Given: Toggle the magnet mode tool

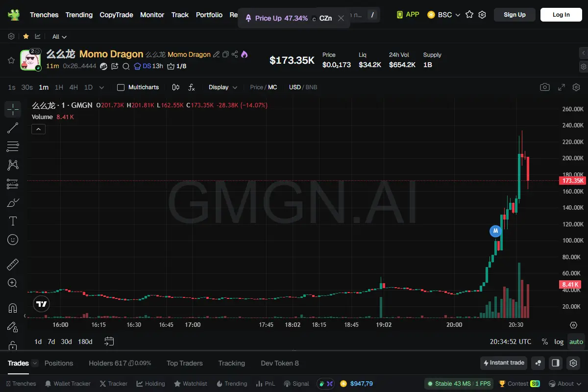Looking at the screenshot, I should pos(13,308).
